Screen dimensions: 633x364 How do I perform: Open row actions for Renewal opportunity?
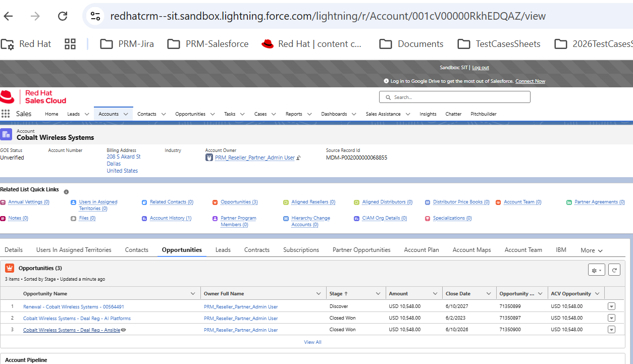tap(611, 306)
